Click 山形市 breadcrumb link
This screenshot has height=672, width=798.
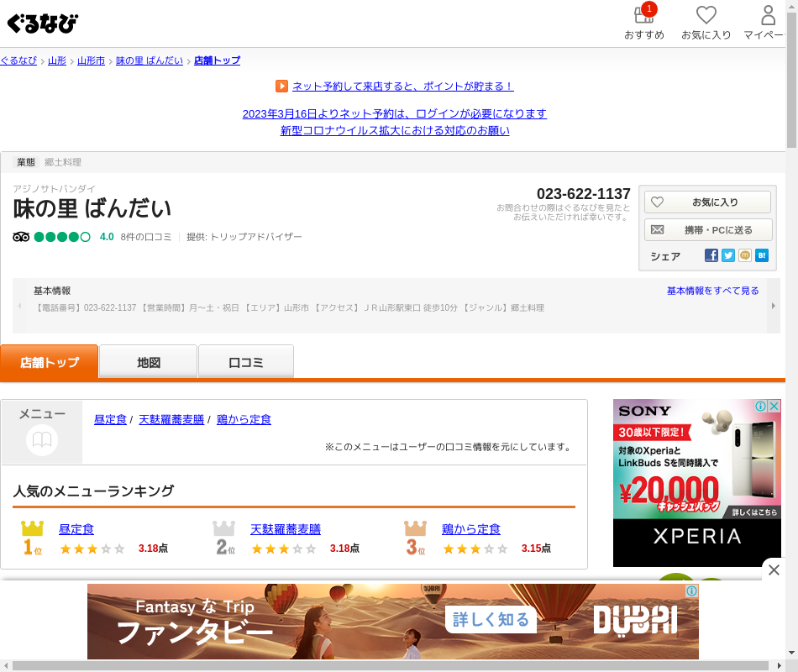click(91, 60)
